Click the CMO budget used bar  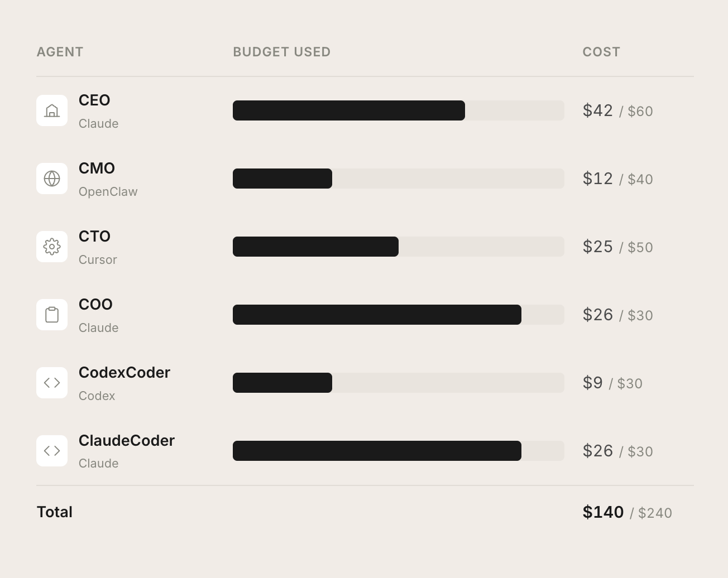click(x=398, y=179)
